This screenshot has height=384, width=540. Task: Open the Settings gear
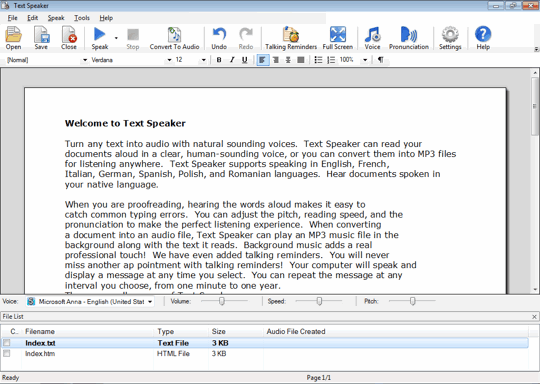pos(450,38)
